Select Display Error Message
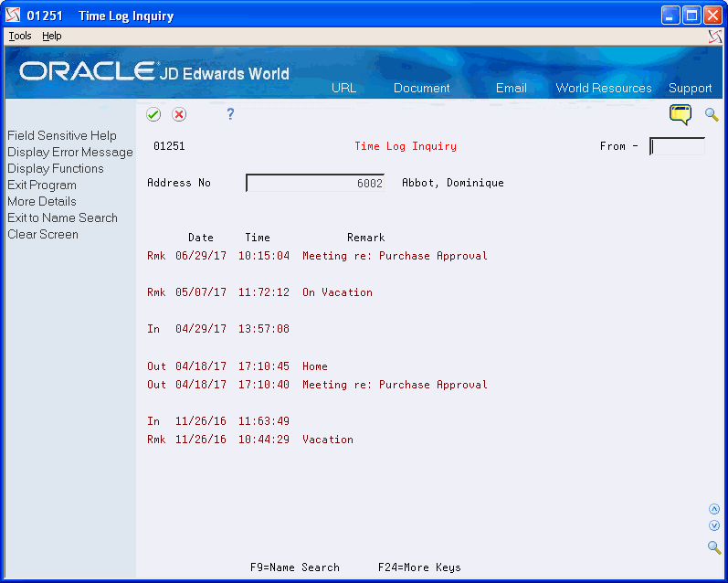 [x=70, y=152]
